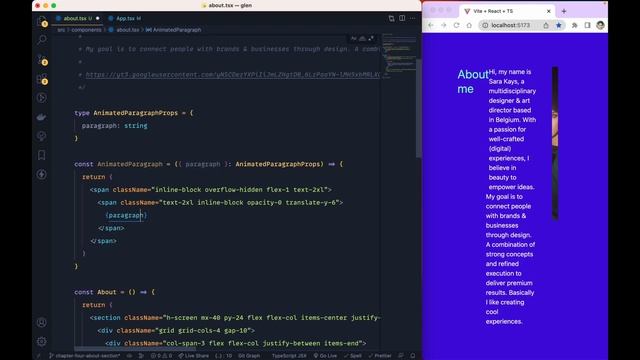Screen dimensions: 640x360
Task: Click the About me heading in the browser page
Action: [x=473, y=82]
